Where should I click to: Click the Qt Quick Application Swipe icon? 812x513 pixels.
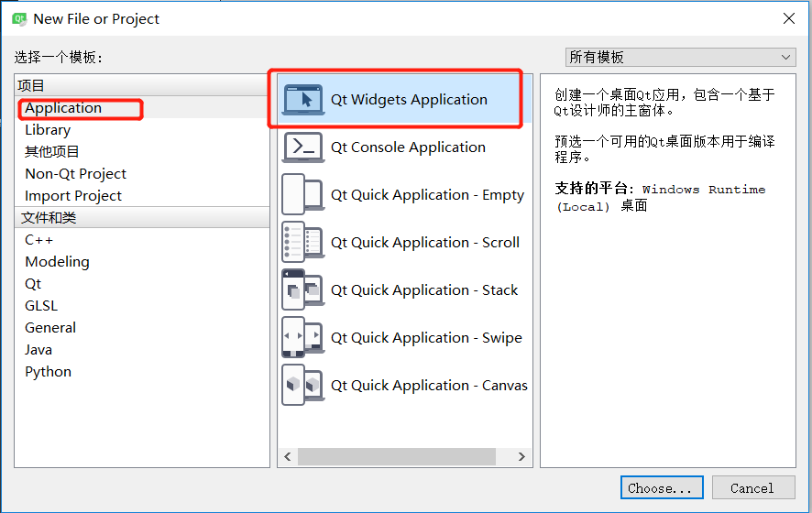[x=303, y=337]
